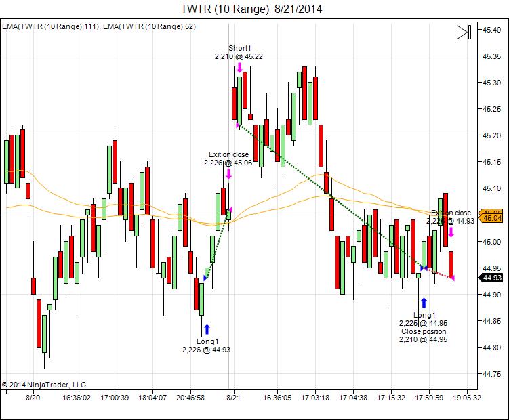This screenshot has height=420, width=509.
Task: Click the 8/20 date axis label
Action: pos(33,398)
